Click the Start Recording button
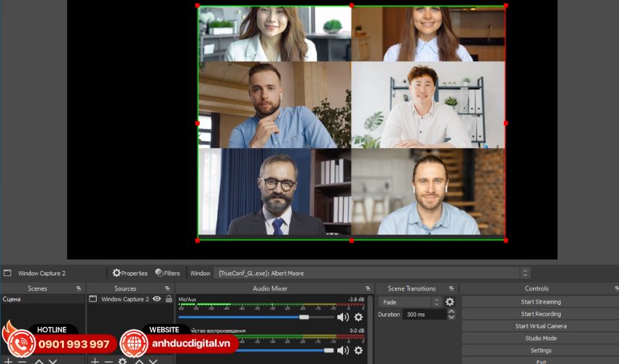This screenshot has height=364, width=619. [540, 314]
